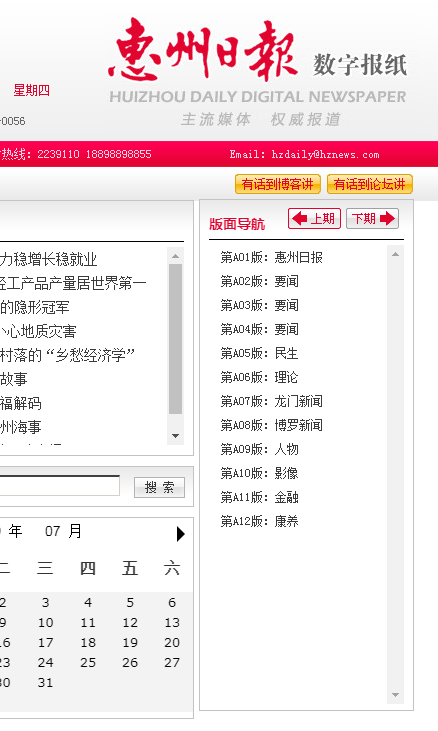This screenshot has width=438, height=731.
Task: Select calendar date 17
Action: [x=45, y=642]
